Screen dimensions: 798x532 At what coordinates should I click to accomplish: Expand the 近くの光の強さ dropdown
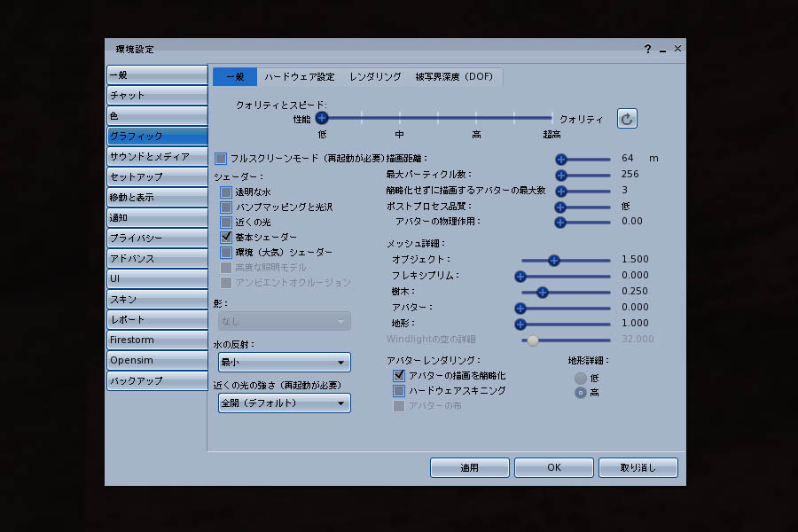click(284, 403)
